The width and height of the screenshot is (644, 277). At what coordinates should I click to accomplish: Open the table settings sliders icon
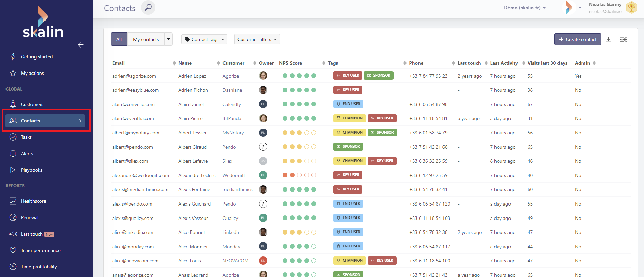point(623,39)
